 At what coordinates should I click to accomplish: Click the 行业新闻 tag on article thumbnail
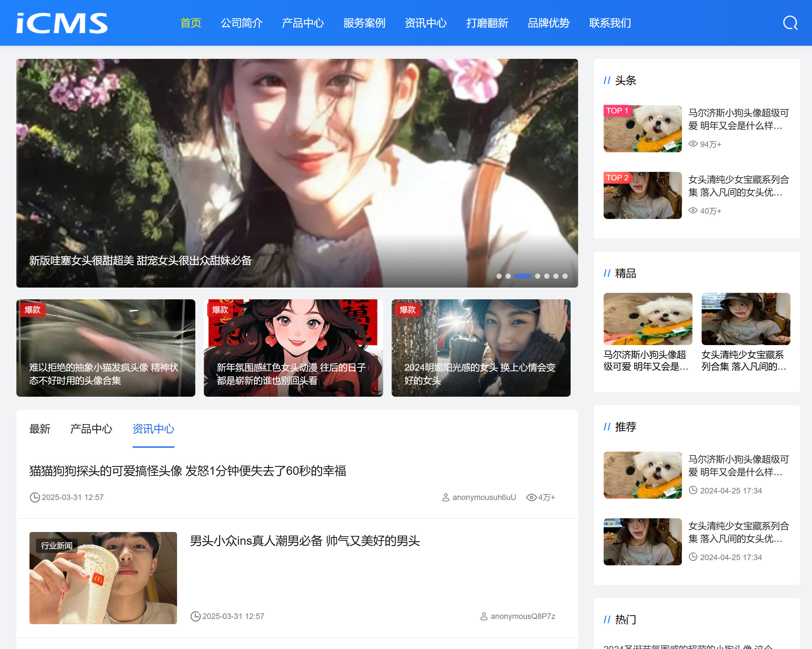pos(57,546)
